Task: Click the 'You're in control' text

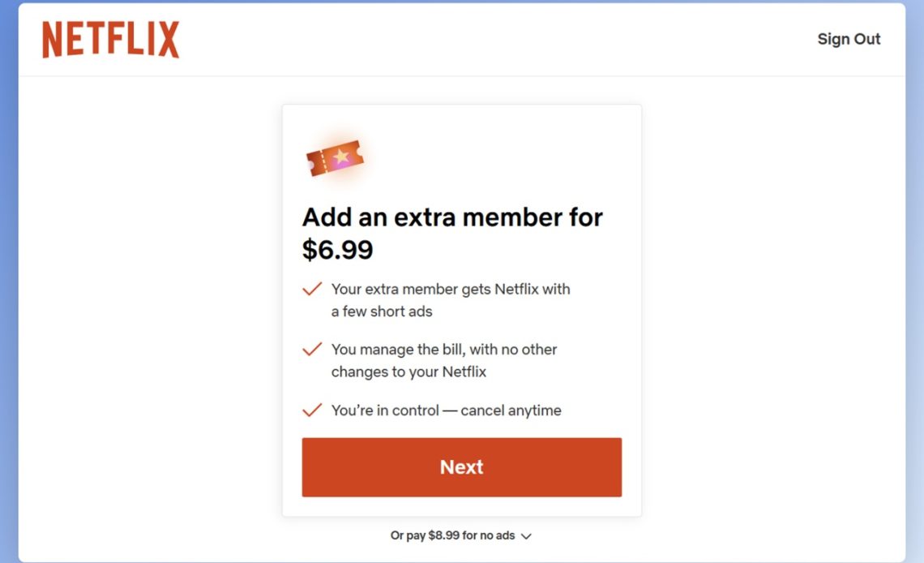Action: click(x=385, y=410)
